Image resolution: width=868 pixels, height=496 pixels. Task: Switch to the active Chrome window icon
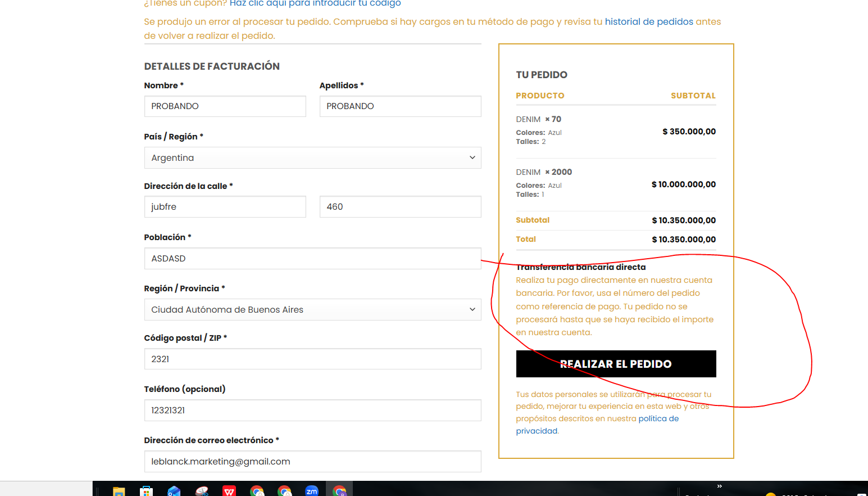click(x=339, y=491)
